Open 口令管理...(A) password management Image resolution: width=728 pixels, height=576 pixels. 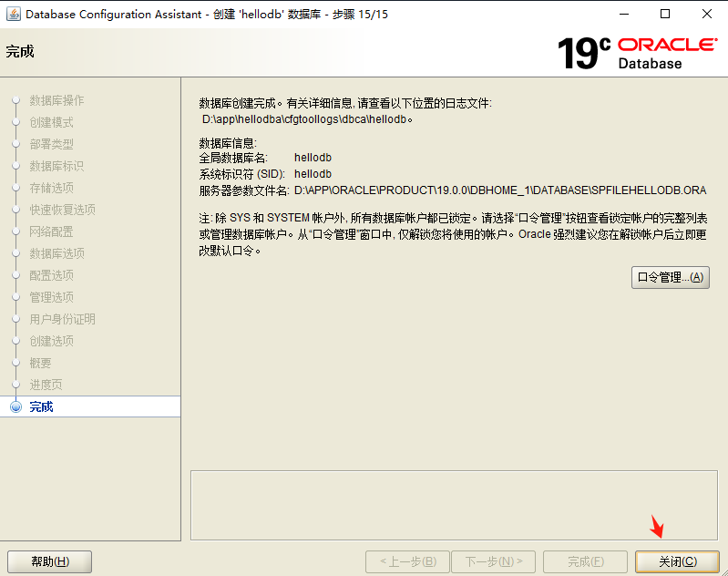670,277
